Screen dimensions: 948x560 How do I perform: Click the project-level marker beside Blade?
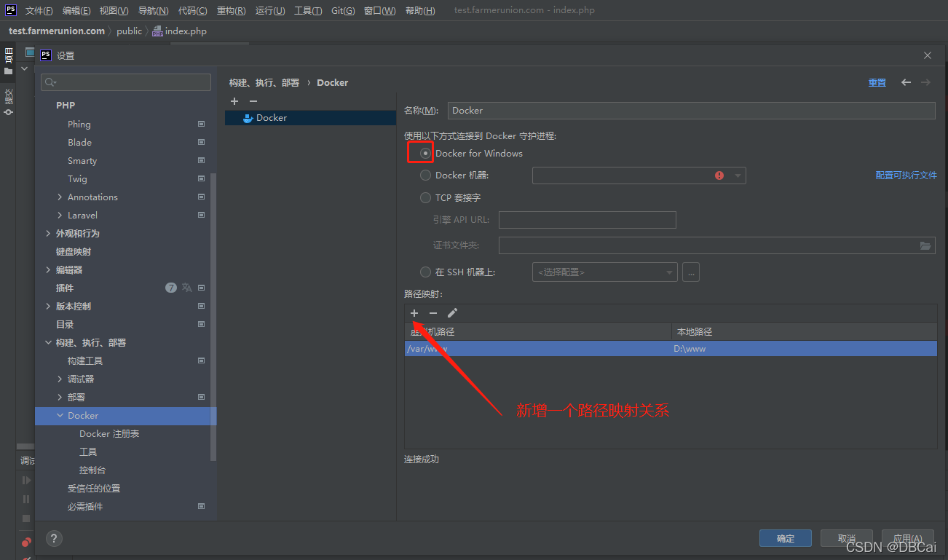click(202, 143)
